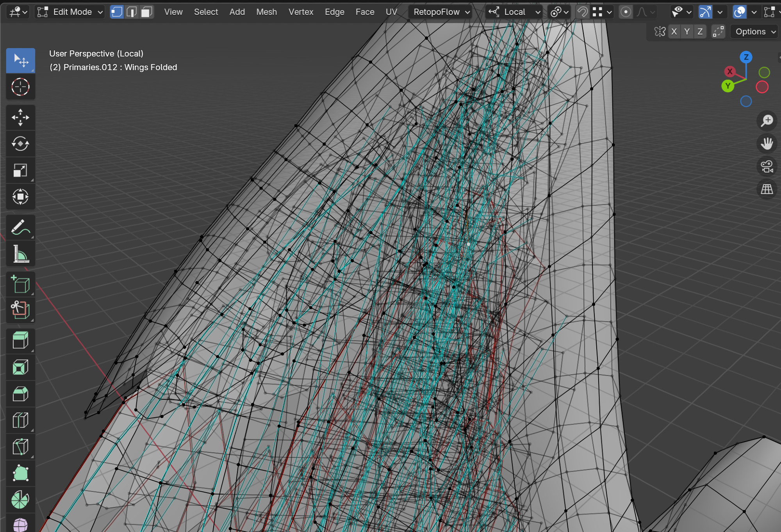Switch to face select mode

(x=146, y=12)
